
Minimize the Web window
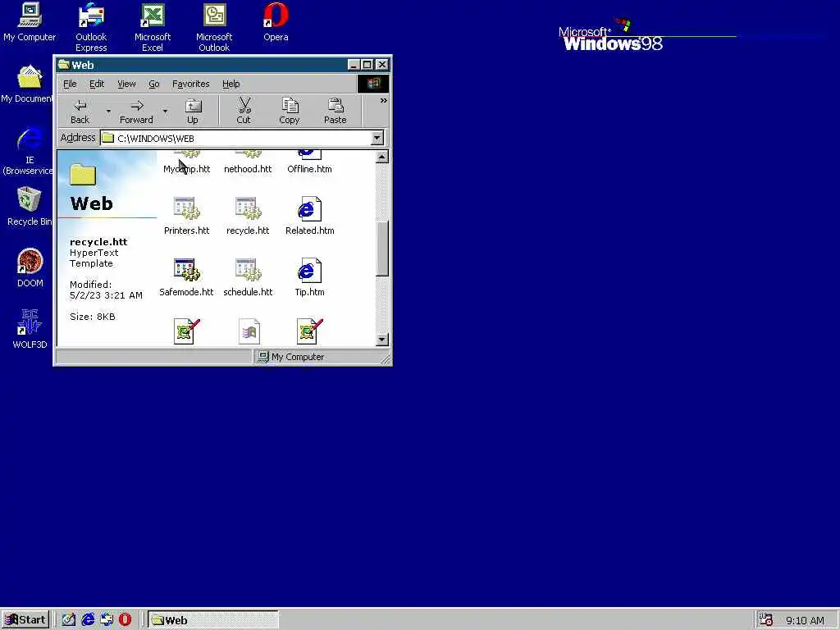pos(354,65)
